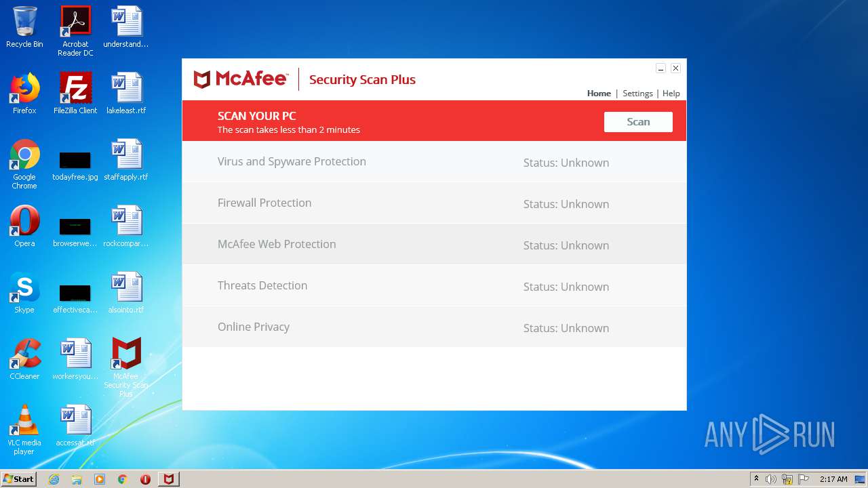
Task: Close the McAfee Security Scan Plus window
Action: (x=675, y=68)
